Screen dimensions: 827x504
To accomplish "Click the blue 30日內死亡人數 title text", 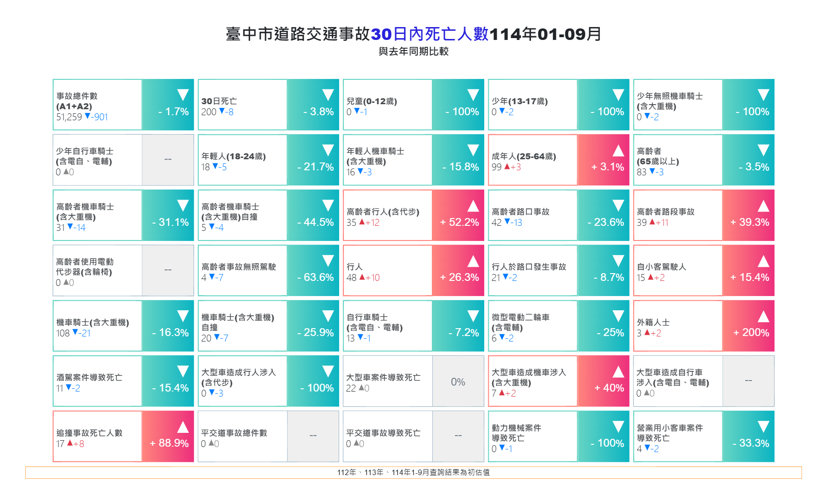I will pos(430,34).
